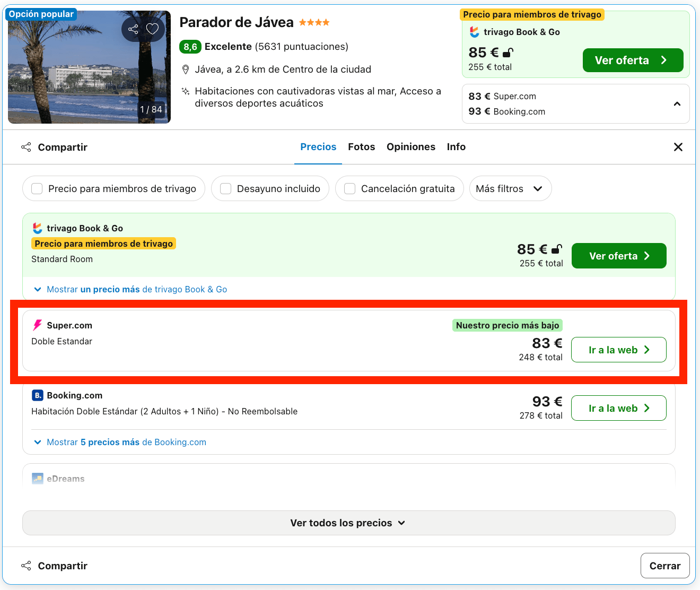Click the trivago Book & Go logo in top price box
This screenshot has height=590, width=700.
[x=475, y=32]
